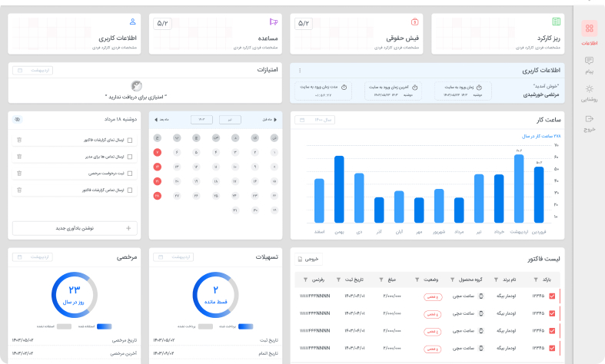Click filter icon beside مبلغ column
This screenshot has width=605, height=364.
[382, 280]
